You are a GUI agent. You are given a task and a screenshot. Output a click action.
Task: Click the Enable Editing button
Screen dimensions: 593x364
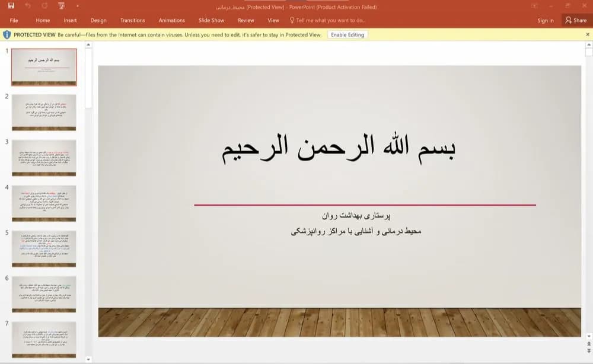pyautogui.click(x=347, y=35)
